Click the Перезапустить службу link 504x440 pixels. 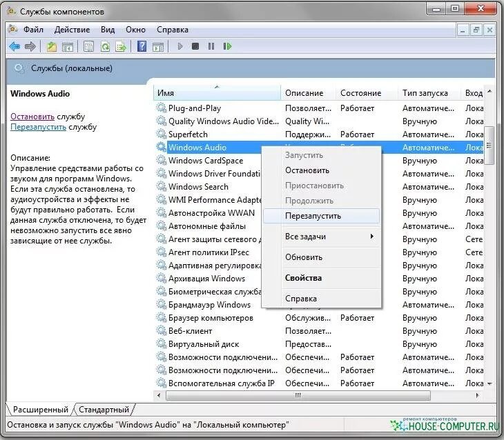coord(38,127)
